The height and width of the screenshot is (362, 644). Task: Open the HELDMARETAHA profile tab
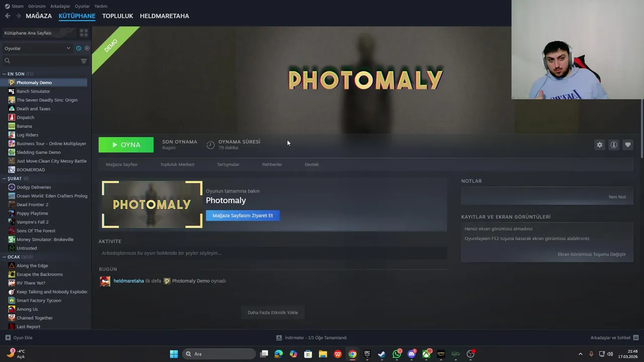click(x=165, y=16)
